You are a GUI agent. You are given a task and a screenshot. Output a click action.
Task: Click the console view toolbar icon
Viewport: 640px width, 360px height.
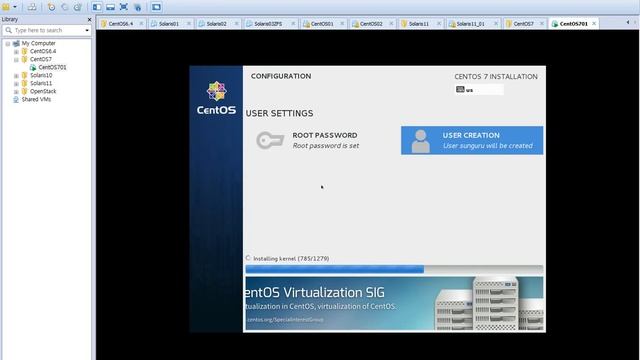[156, 7]
